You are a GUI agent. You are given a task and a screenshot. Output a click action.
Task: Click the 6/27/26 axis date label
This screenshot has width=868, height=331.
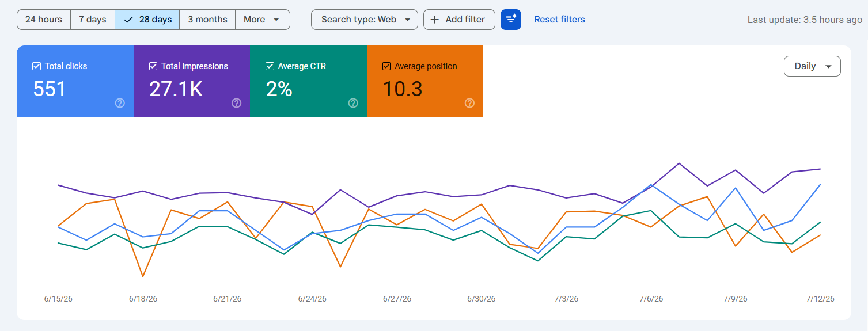coord(397,299)
